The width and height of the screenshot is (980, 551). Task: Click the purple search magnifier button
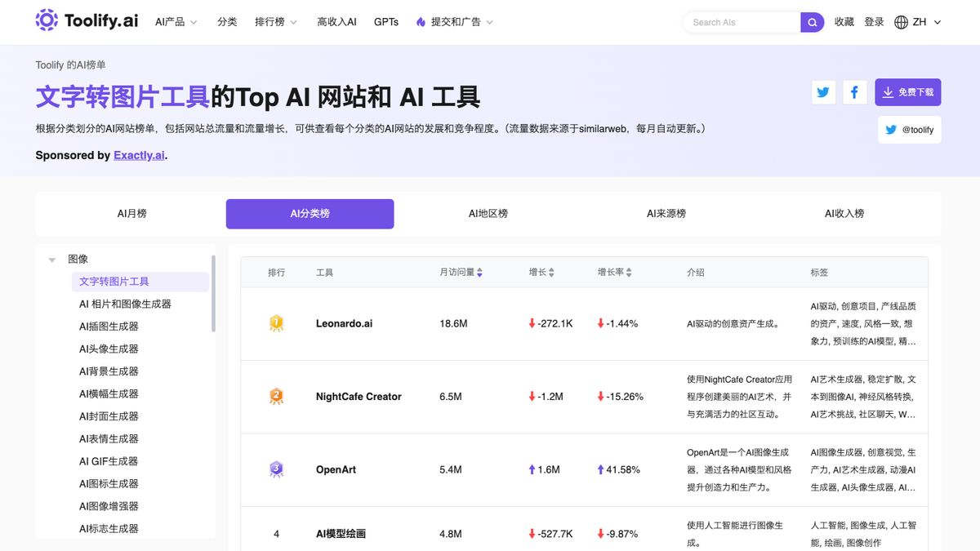[x=812, y=22]
